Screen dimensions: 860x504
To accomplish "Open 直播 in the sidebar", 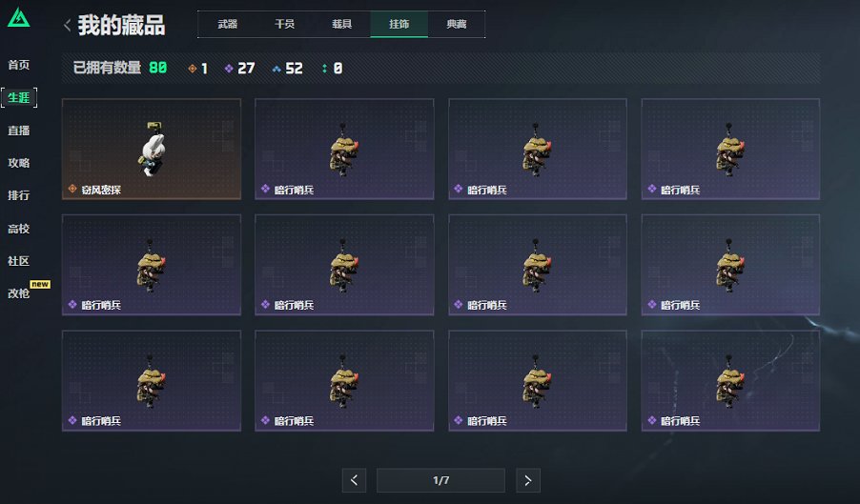I will coord(19,131).
